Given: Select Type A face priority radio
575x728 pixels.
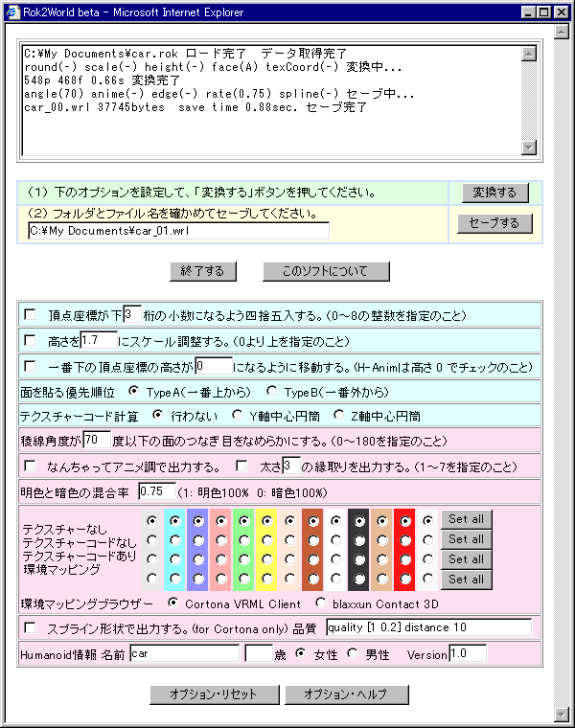Looking at the screenshot, I should point(134,392).
